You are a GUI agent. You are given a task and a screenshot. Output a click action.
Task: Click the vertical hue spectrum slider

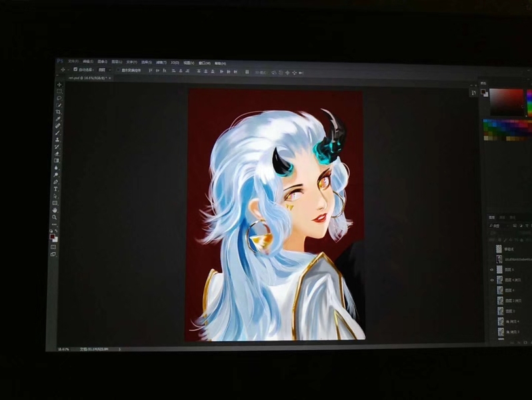click(x=529, y=103)
